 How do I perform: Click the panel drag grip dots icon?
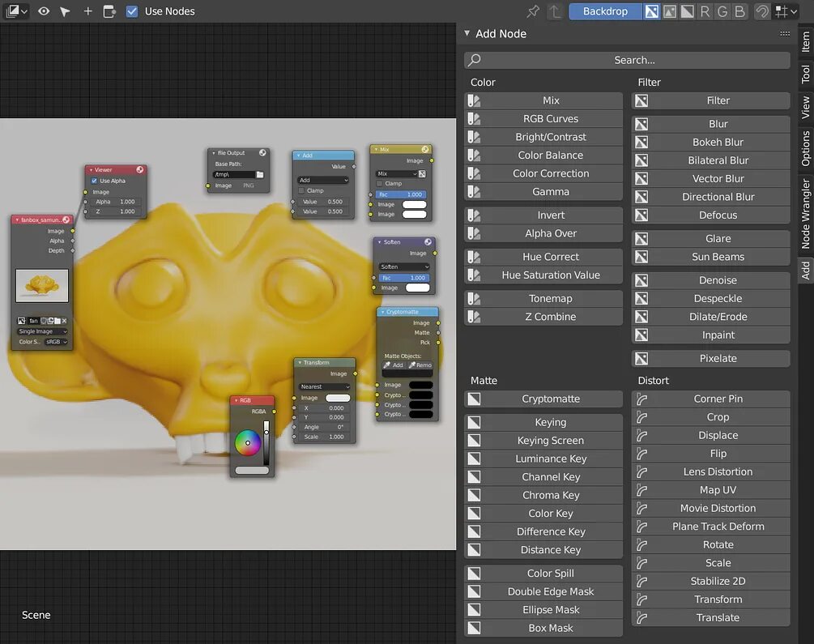click(784, 34)
